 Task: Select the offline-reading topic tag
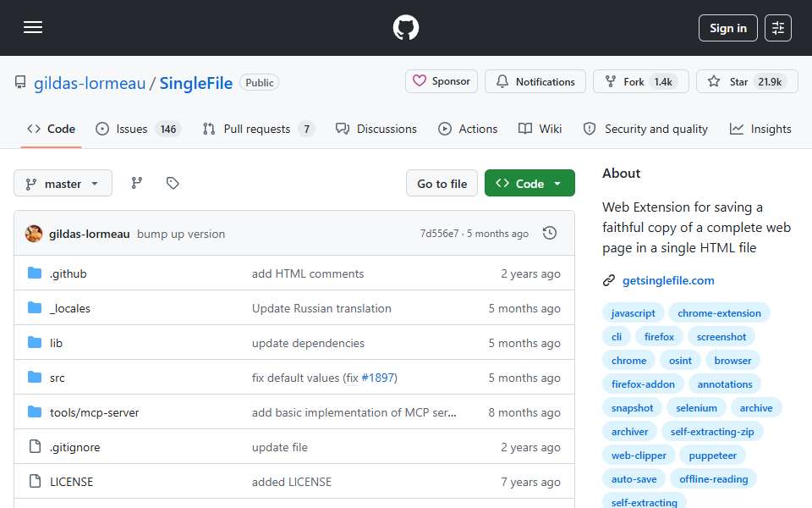(x=714, y=480)
